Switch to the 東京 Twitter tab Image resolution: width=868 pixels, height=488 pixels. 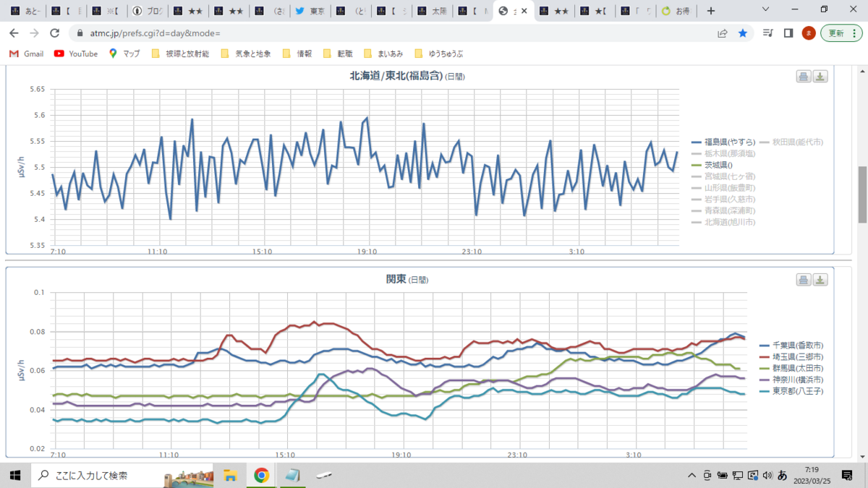[310, 11]
